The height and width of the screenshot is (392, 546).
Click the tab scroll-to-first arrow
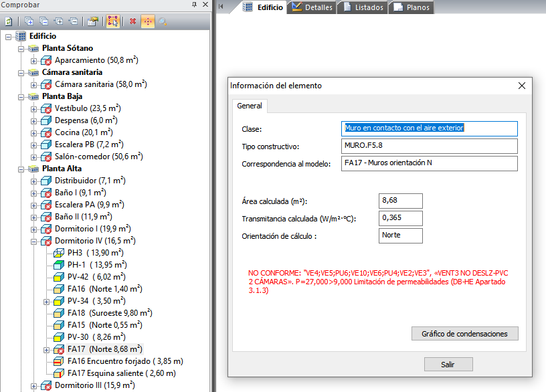(221, 6)
